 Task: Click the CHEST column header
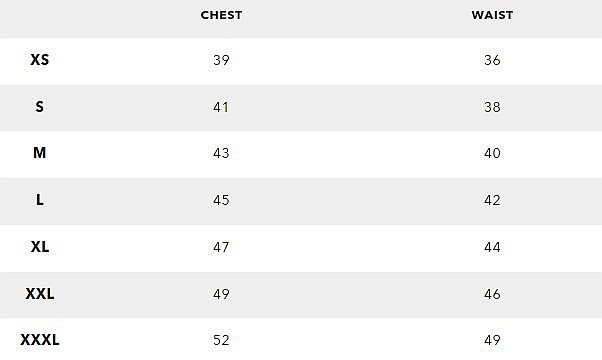coord(221,15)
